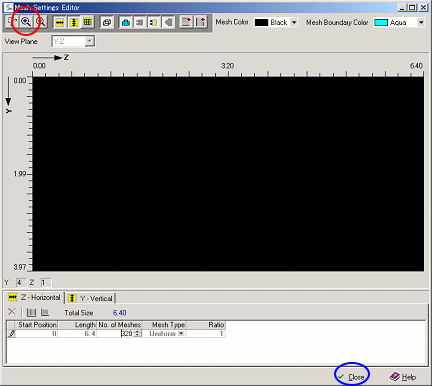Select the zoom-to-region tool icon
The image size is (432, 386).
[12, 22]
